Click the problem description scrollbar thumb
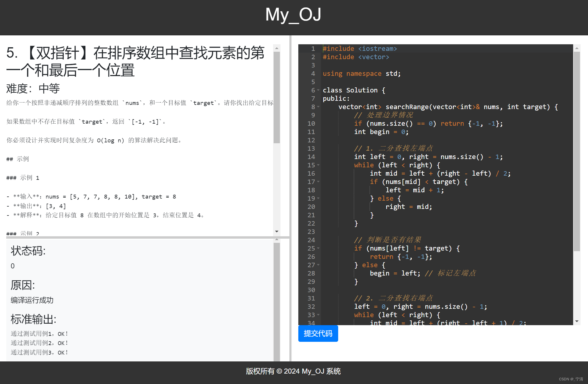 tap(277, 97)
